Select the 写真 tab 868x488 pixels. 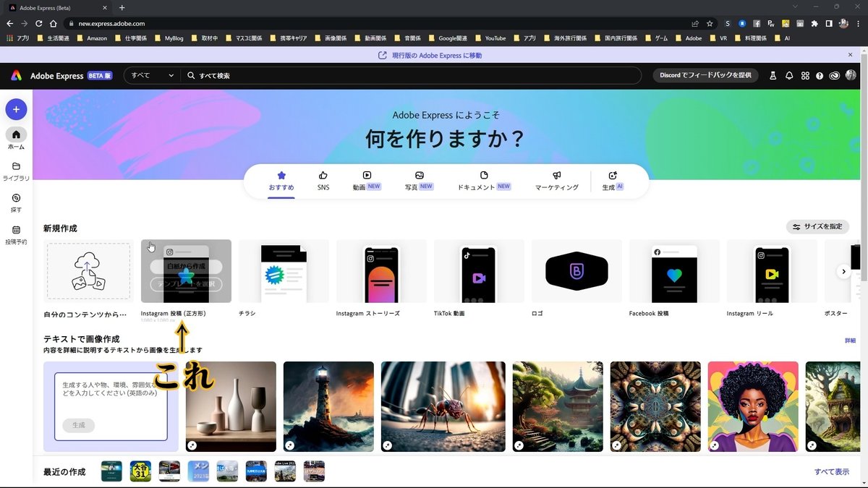click(x=420, y=181)
